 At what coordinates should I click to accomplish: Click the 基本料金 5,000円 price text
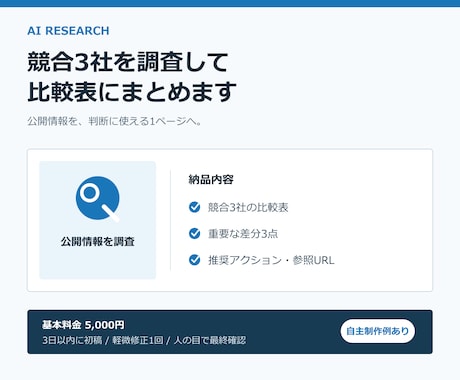pos(83,325)
